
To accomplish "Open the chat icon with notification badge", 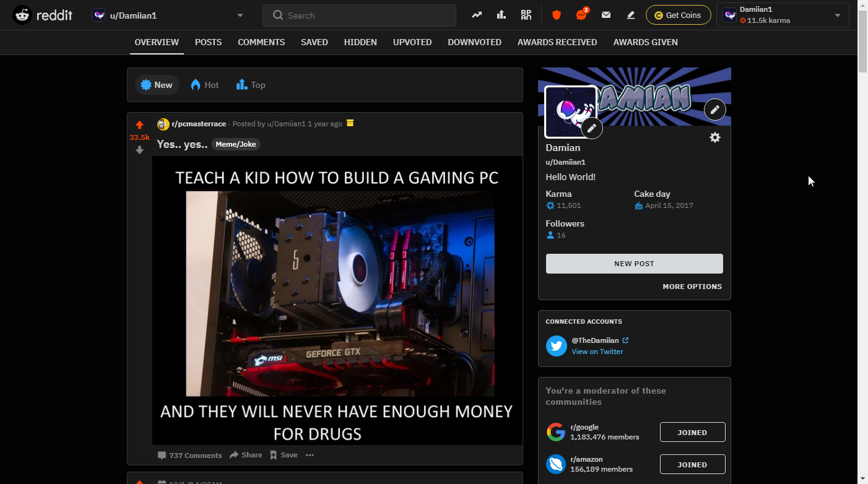I will [x=581, y=15].
